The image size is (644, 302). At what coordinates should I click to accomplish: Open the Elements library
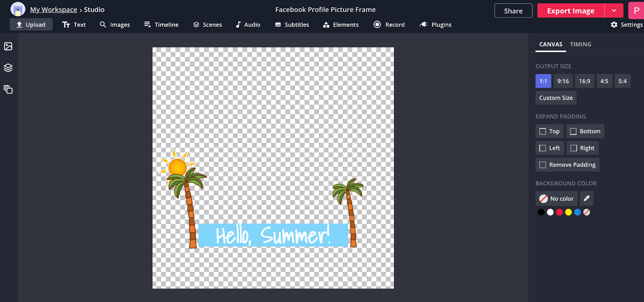click(341, 25)
